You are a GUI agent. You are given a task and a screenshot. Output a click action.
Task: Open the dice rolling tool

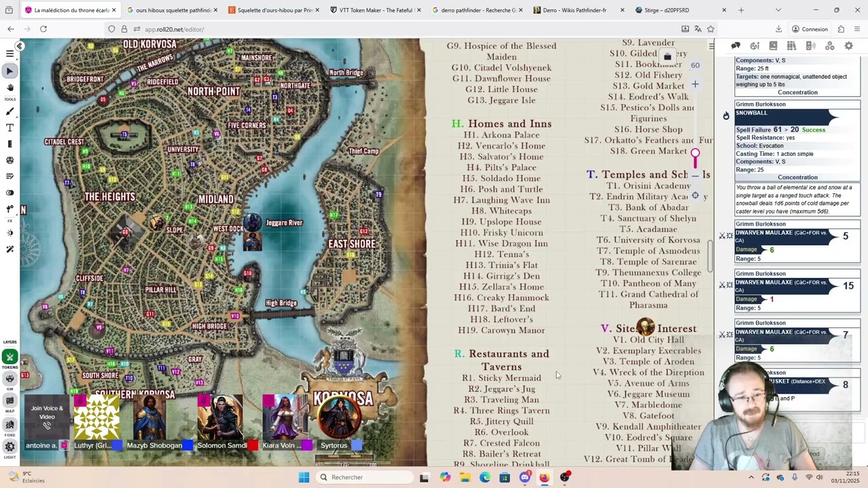point(9,160)
